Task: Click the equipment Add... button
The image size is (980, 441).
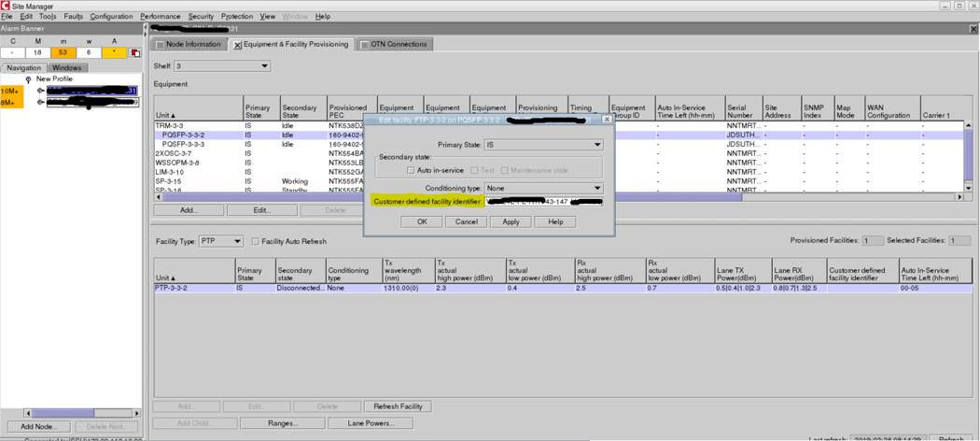Action: pyautogui.click(x=189, y=210)
